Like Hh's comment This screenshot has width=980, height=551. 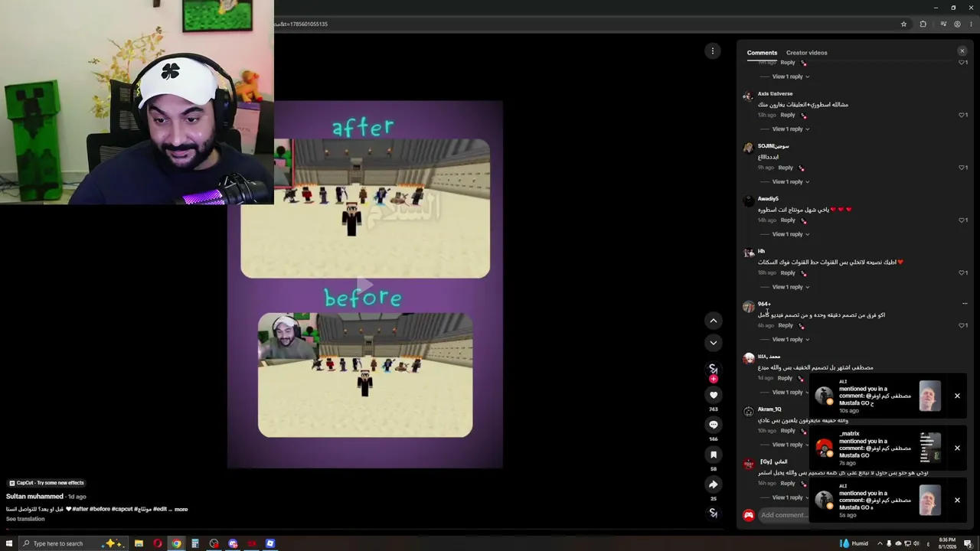[x=962, y=272]
